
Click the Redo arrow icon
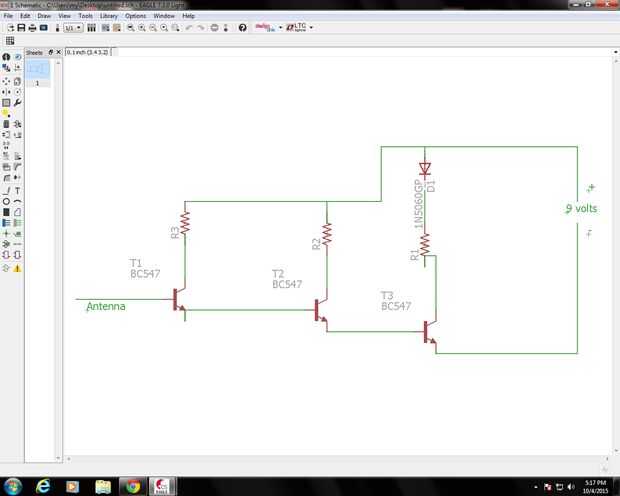tap(201, 28)
